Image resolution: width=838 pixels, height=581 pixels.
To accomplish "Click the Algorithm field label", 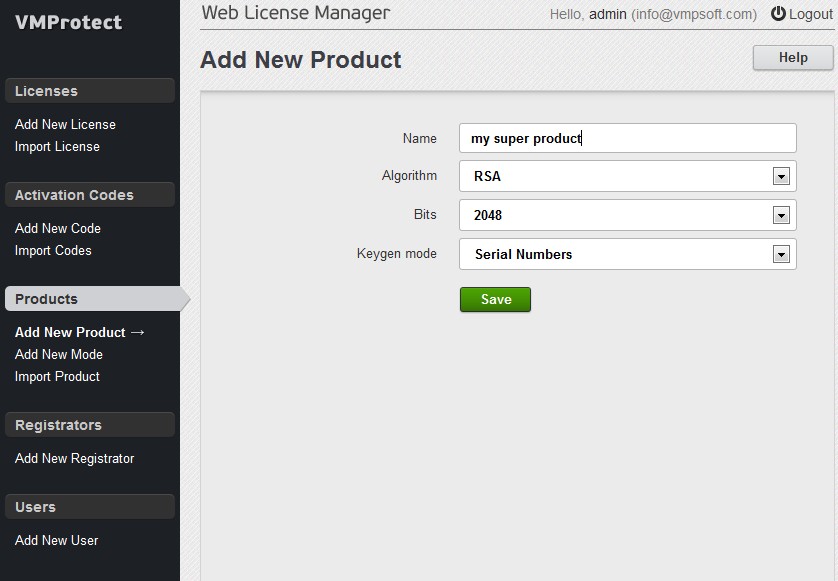I will coord(409,176).
